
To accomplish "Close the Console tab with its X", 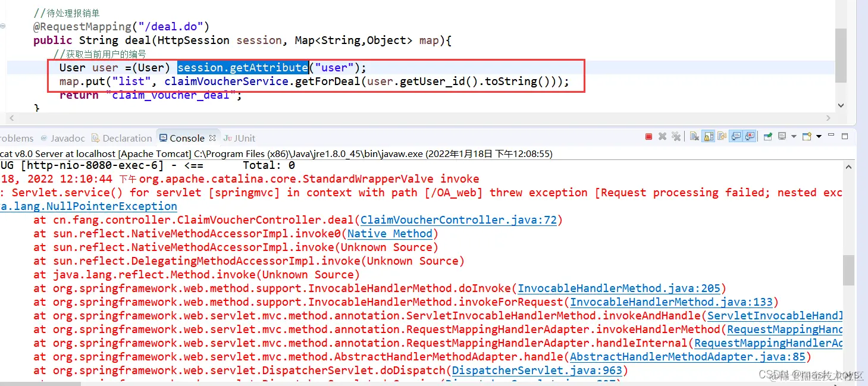I will [213, 138].
